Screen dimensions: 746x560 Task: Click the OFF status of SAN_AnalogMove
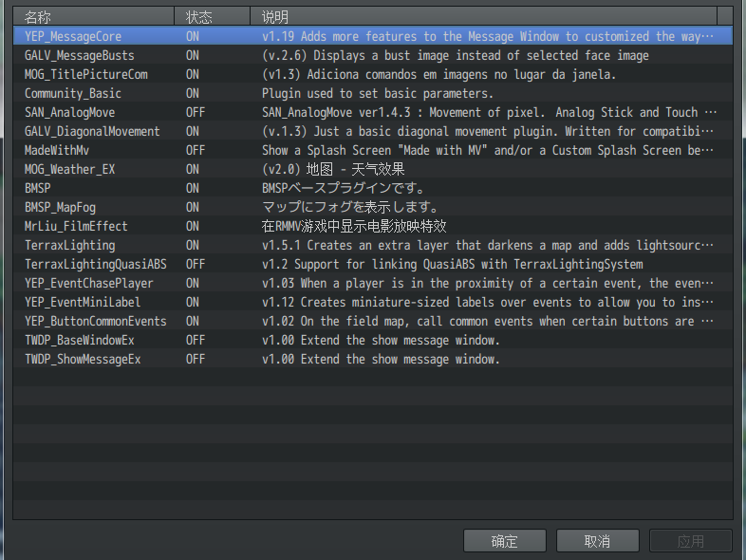pyautogui.click(x=196, y=112)
